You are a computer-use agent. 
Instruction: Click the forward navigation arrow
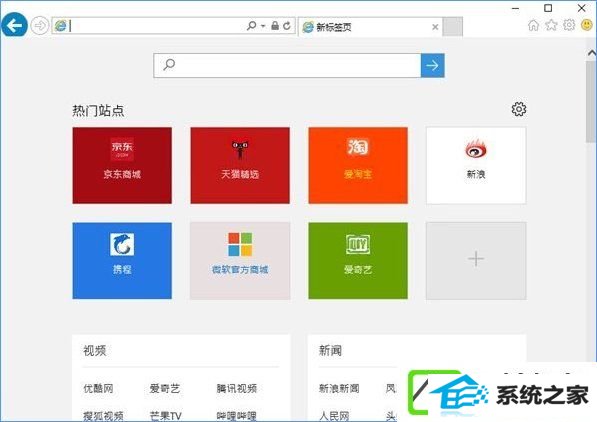pyautogui.click(x=39, y=26)
